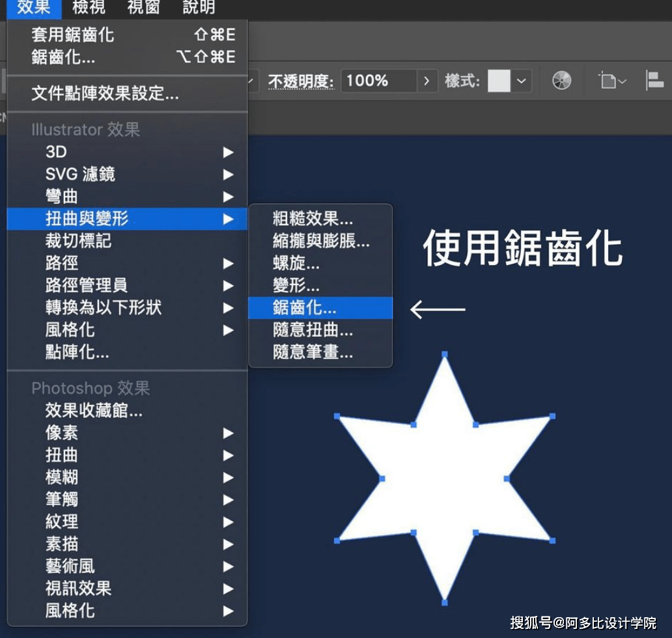The image size is (672, 638).
Task: Choose 變形... from submenu
Action: 320,286
